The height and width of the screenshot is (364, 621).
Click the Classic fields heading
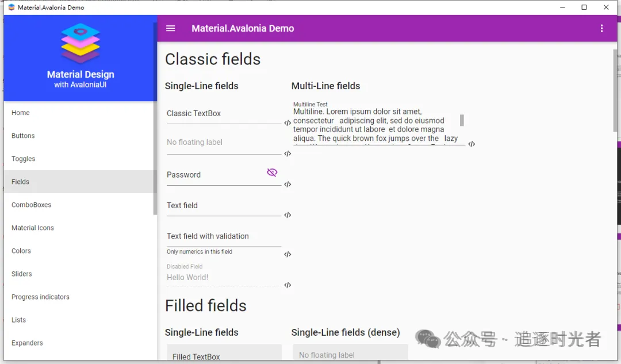tap(213, 59)
